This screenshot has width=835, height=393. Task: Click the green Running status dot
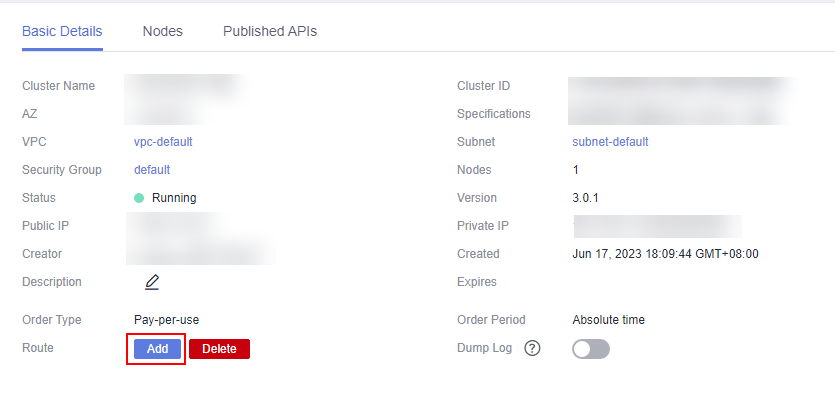139,198
